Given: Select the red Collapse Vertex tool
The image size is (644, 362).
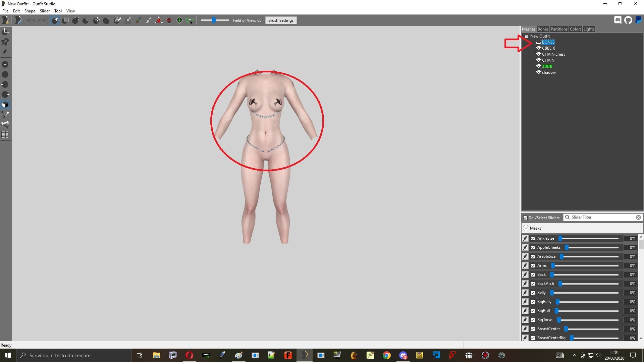Looking at the screenshot, I should (x=159, y=20).
